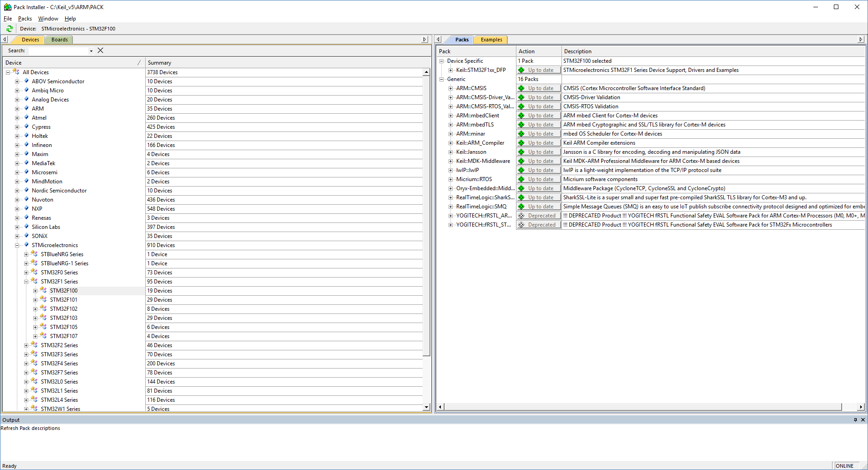Expand the STM32F100 device node
The image size is (868, 470).
[36, 291]
